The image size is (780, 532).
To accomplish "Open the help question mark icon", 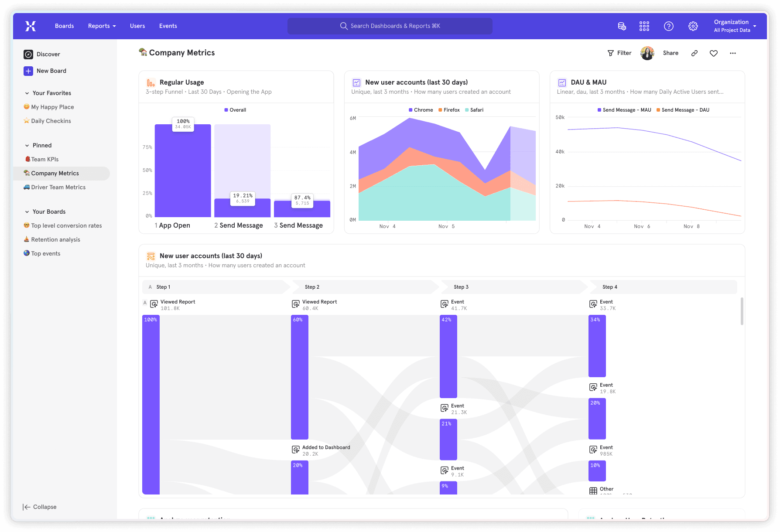I will tap(668, 26).
